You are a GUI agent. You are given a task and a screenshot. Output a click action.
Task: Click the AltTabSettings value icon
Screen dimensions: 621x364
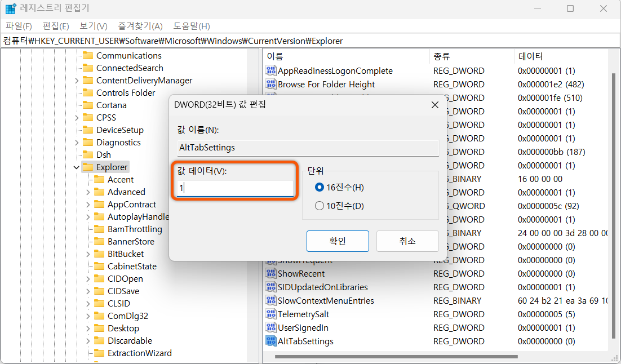click(x=270, y=341)
